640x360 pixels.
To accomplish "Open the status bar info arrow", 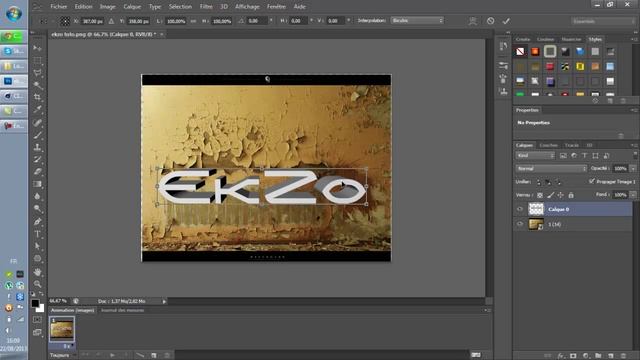I will (x=164, y=301).
